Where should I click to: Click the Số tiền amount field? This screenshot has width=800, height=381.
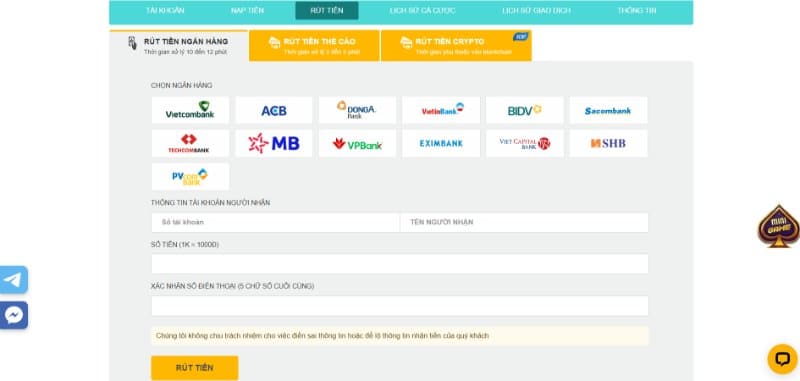tap(399, 264)
